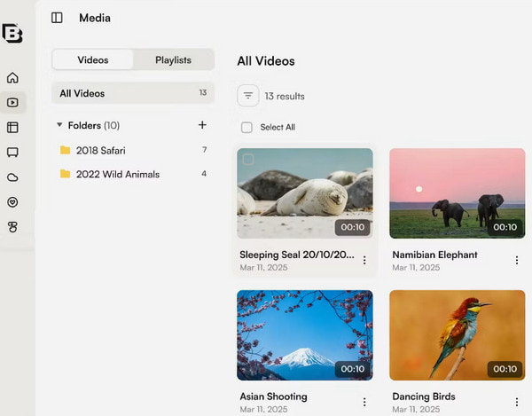
Task: Open more options for Namibian Elephant video
Action: pos(517,260)
